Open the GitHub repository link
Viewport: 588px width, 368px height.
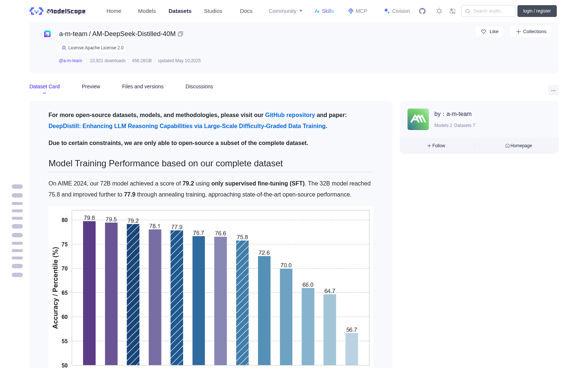[290, 115]
